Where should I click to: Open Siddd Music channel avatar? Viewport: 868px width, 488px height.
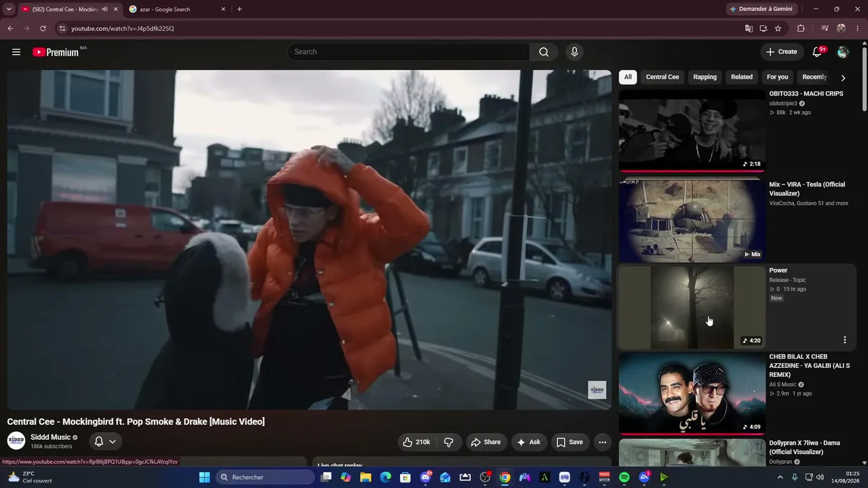[x=16, y=441]
